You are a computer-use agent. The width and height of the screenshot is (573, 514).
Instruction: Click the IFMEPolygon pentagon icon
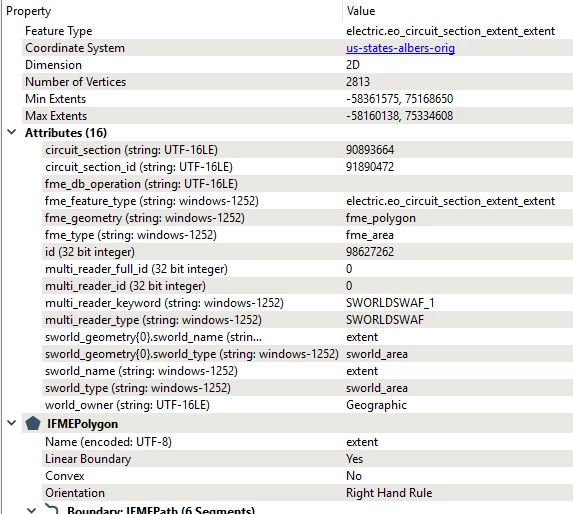[33, 423]
